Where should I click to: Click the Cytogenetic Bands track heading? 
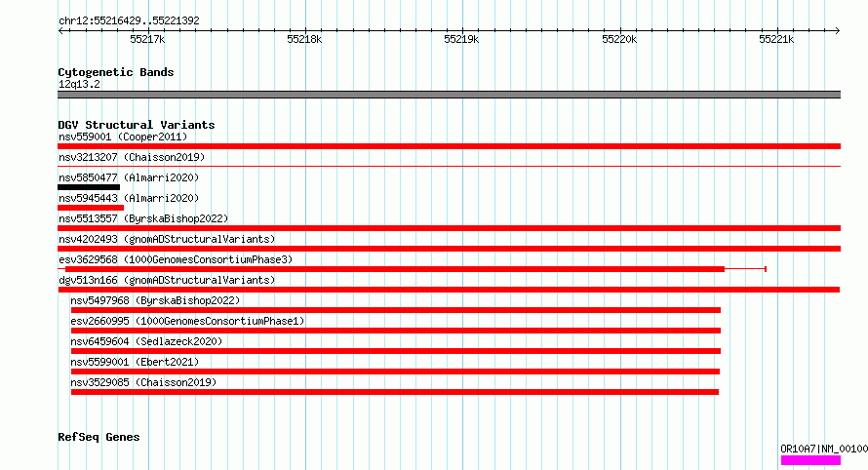116,72
